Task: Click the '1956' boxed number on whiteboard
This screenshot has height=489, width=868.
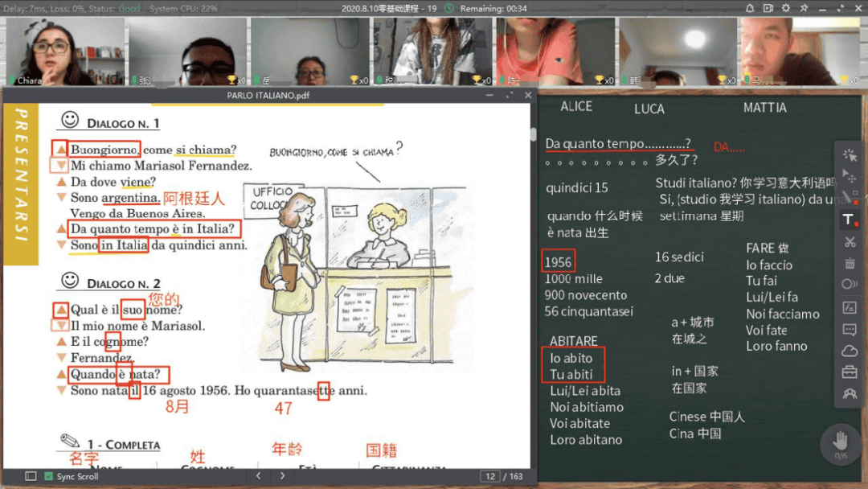Action: 558,261
